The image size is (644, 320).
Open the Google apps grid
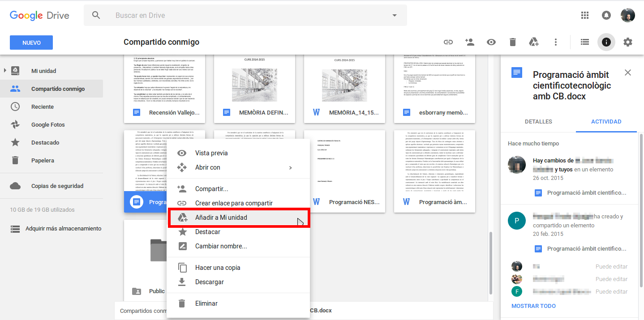[585, 15]
